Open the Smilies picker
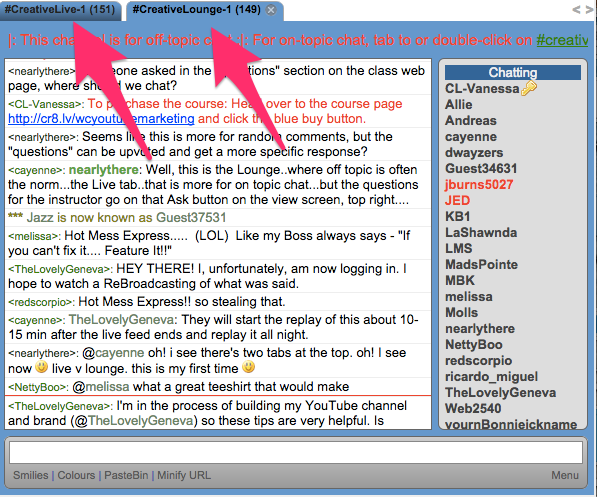 tap(31, 475)
